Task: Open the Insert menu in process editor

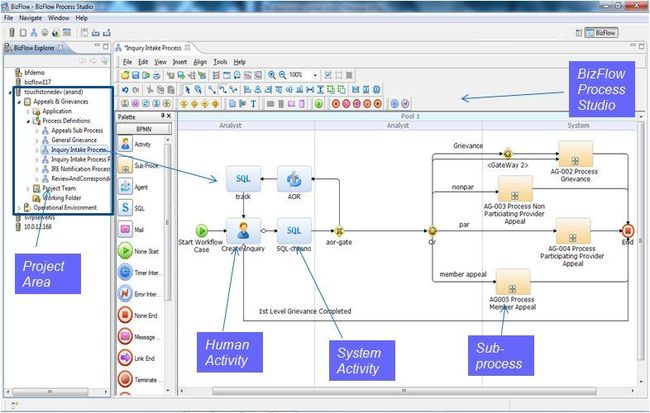Action: (179, 62)
